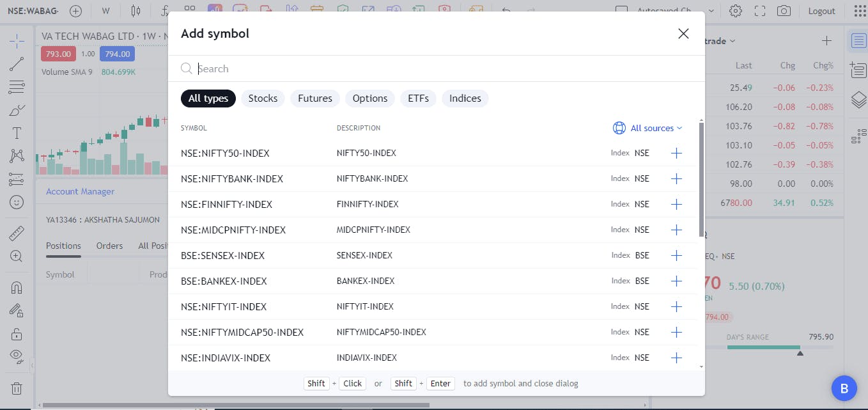This screenshot has height=410, width=868.
Task: Toggle fullscreen mode icon
Action: (x=760, y=11)
